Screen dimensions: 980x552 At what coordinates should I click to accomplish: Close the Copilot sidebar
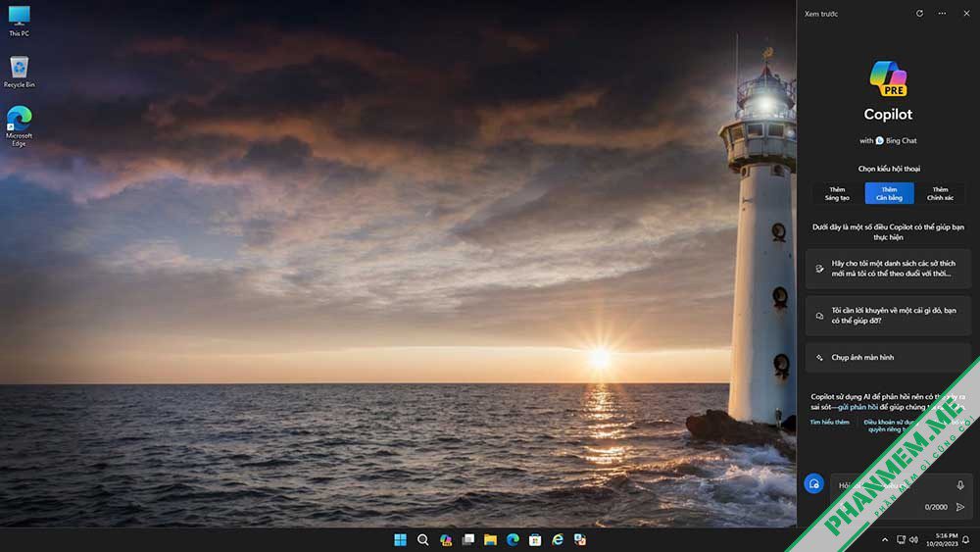click(x=966, y=13)
